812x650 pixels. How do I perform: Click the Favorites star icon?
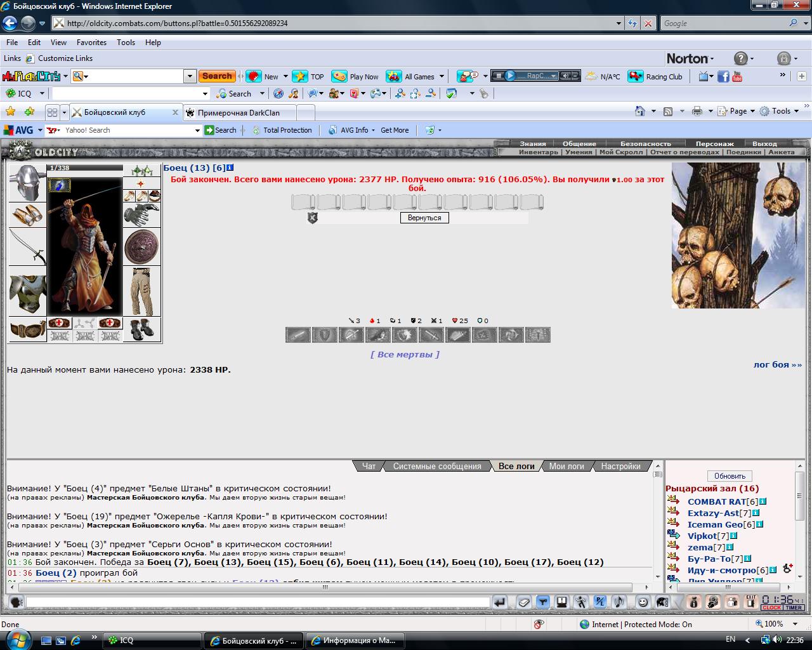click(x=10, y=112)
